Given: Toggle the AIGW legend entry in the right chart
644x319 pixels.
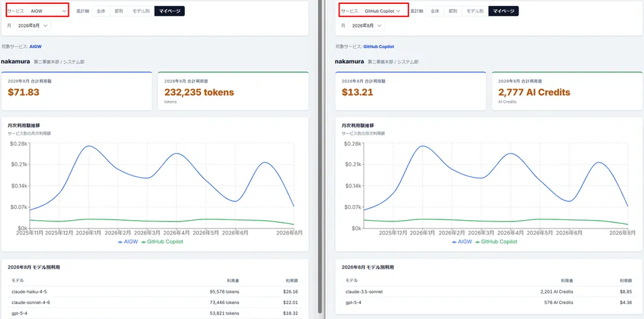Looking at the screenshot, I should click(462, 242).
